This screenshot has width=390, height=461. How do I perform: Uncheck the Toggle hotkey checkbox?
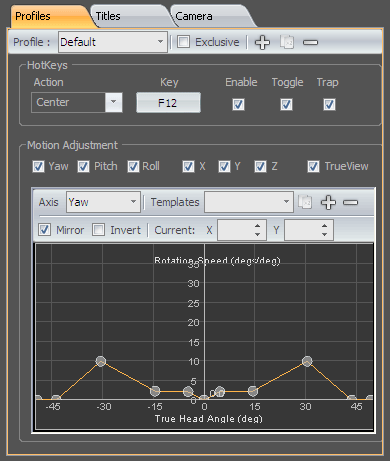pyautogui.click(x=286, y=105)
